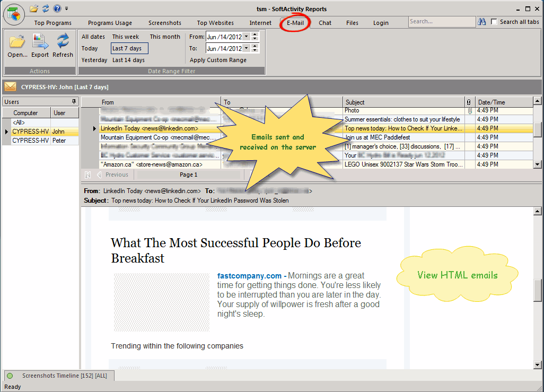The height and width of the screenshot is (392, 544).
Task: Filter by All dates
Action: 93,37
